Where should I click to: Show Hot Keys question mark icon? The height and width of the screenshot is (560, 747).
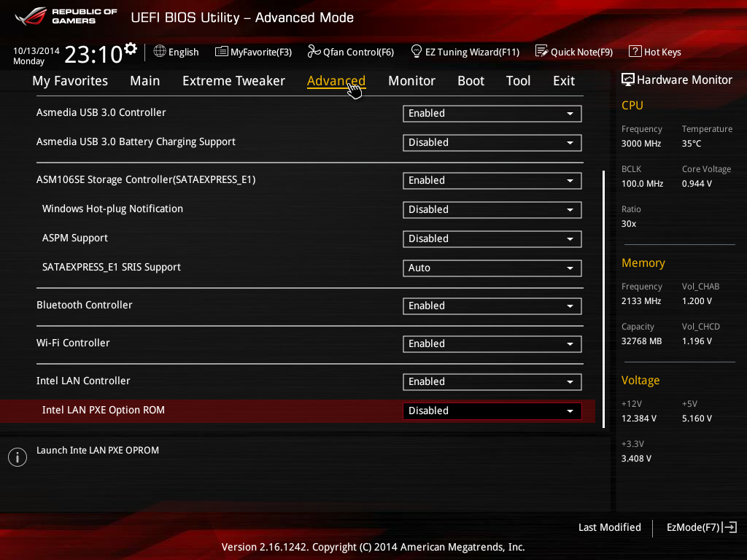click(635, 51)
